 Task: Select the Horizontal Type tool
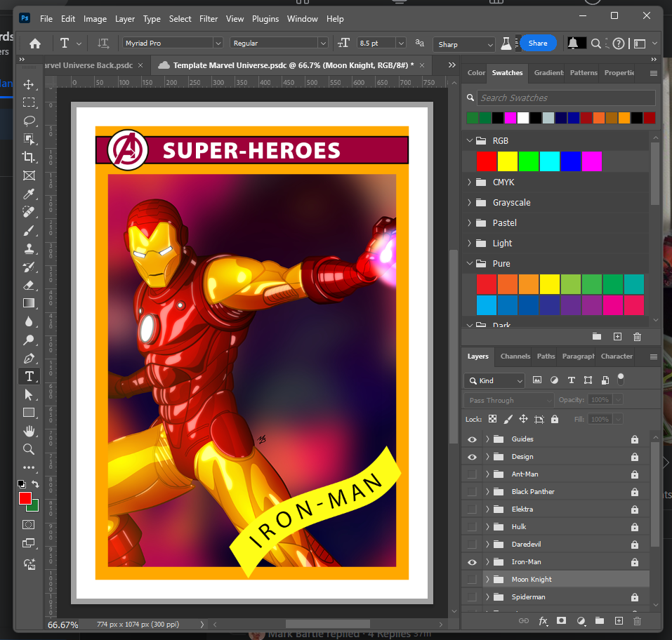click(29, 377)
